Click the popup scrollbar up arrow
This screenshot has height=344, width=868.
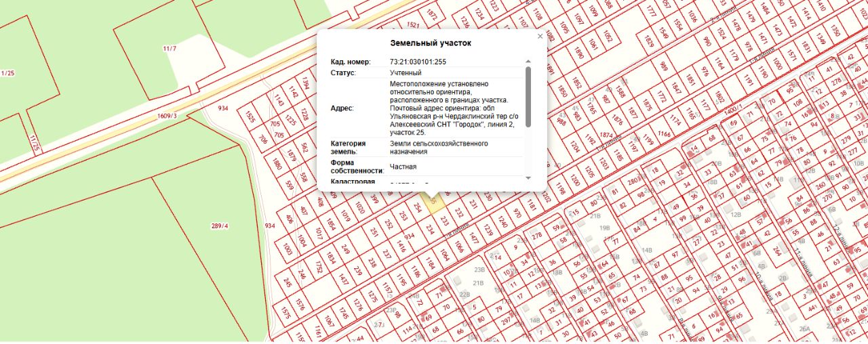[528, 62]
